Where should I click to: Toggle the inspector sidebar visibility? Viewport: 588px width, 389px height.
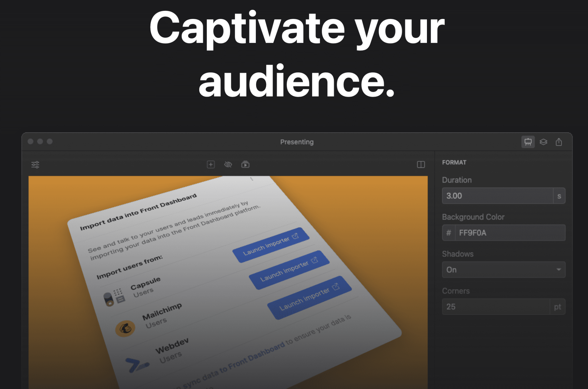pos(420,164)
